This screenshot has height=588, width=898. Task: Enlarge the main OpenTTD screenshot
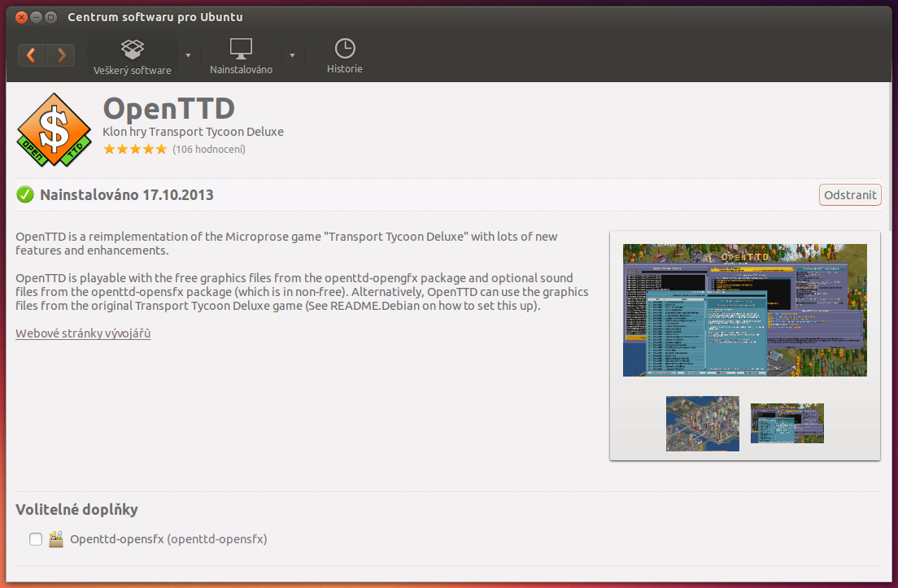click(x=744, y=310)
